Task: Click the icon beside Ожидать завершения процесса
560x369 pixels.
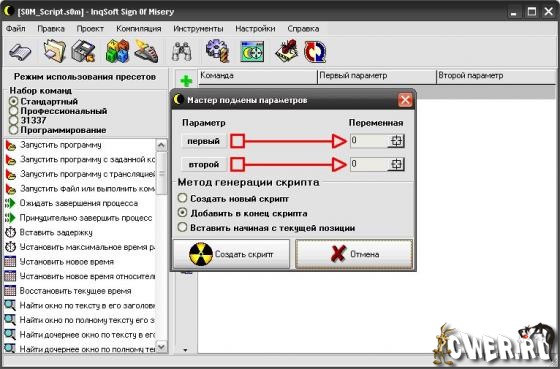Action: click(x=10, y=203)
